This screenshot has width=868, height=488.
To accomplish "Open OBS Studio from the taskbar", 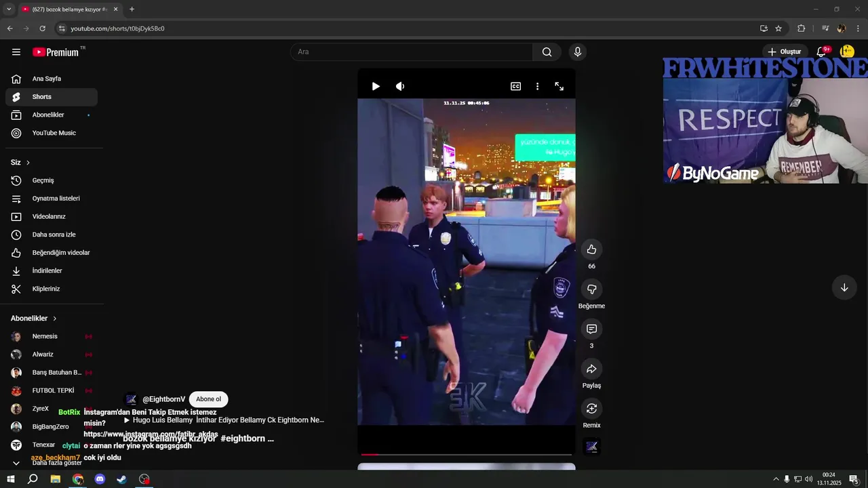I will click(x=144, y=479).
